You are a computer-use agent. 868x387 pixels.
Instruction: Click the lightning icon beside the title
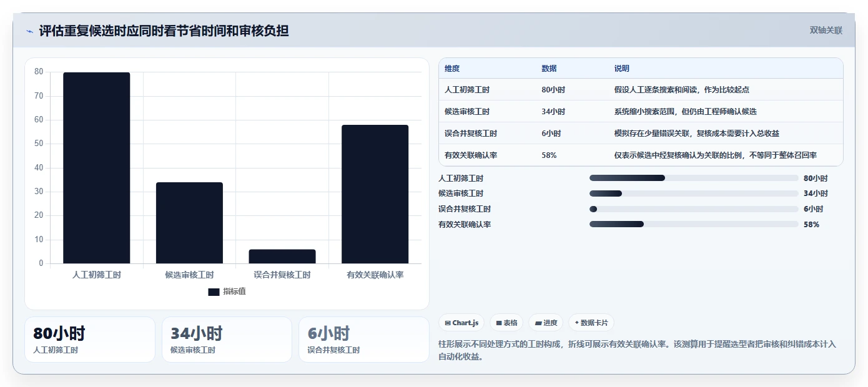click(30, 31)
